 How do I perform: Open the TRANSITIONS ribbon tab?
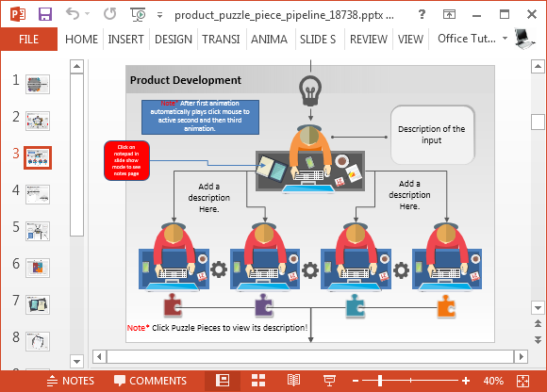coord(221,39)
